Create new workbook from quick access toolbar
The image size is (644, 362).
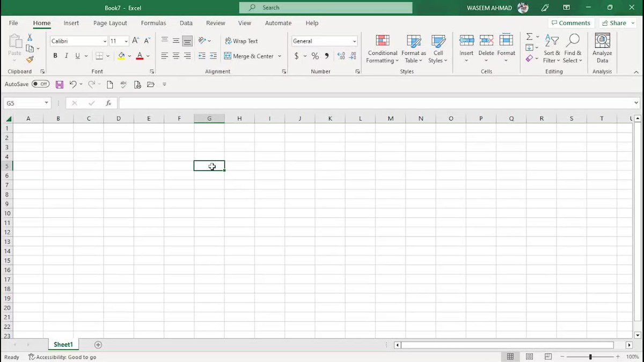pyautogui.click(x=109, y=84)
